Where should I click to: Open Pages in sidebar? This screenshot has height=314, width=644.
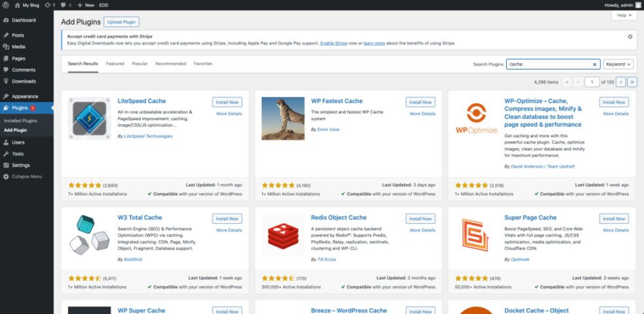[18, 58]
